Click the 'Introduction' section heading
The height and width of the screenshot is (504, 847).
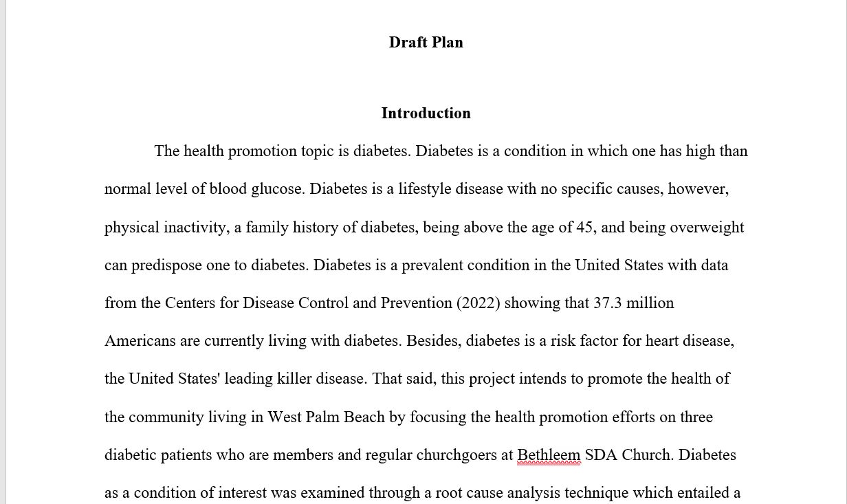point(426,113)
